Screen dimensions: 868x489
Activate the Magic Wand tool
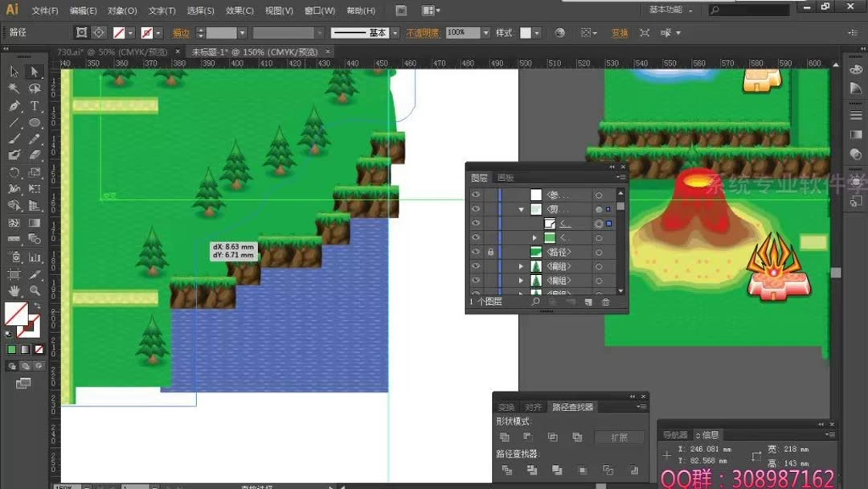point(13,88)
